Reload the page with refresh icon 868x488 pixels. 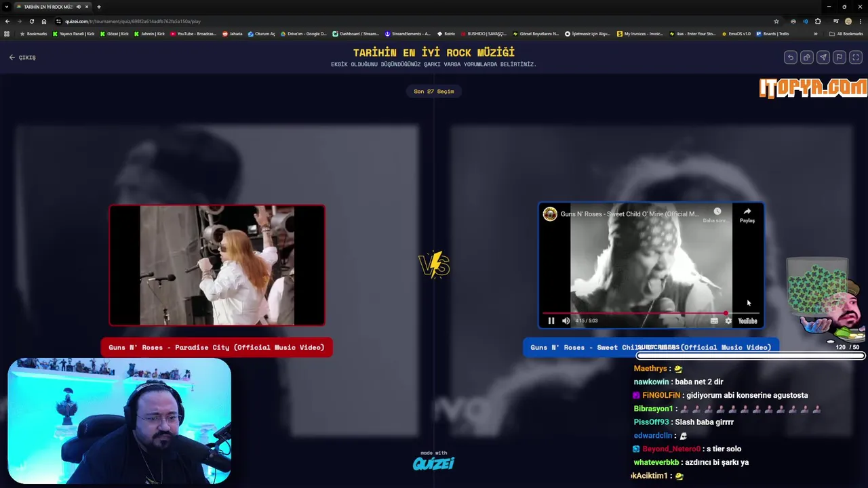(31, 21)
